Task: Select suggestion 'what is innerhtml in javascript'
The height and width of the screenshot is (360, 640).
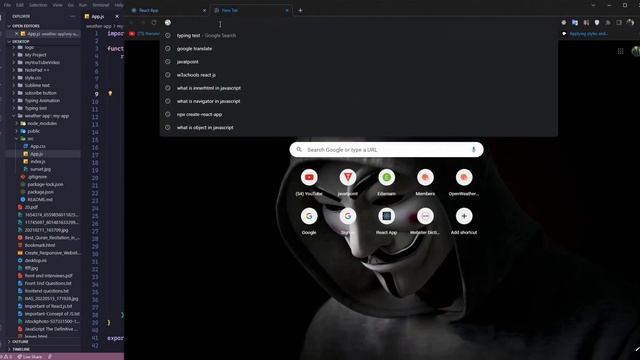Action: [x=359, y=88]
